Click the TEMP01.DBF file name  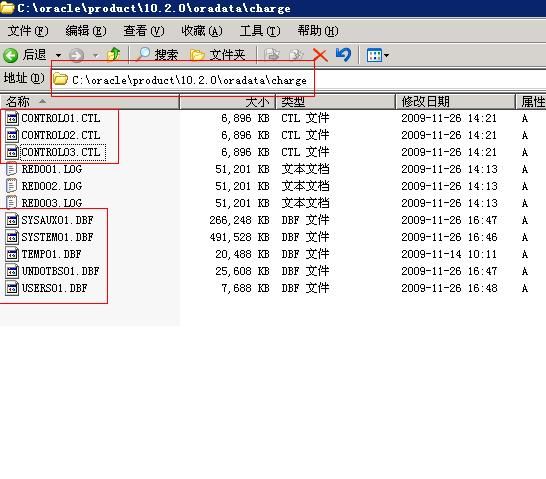[52, 254]
